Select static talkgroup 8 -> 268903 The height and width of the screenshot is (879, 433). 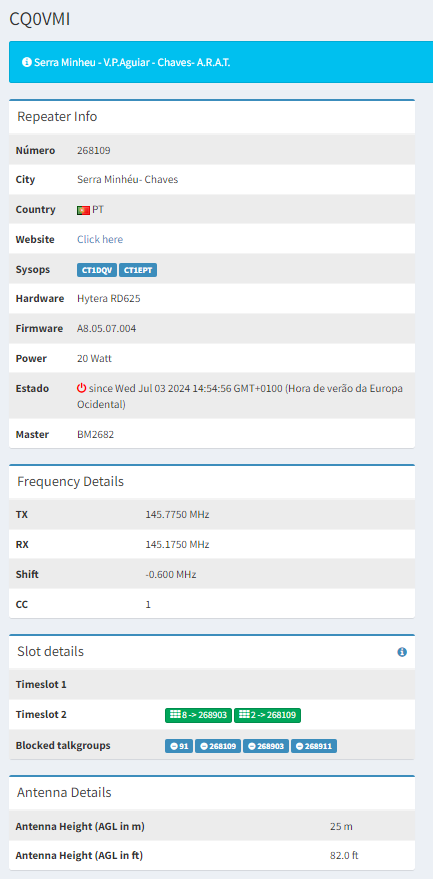(x=199, y=715)
